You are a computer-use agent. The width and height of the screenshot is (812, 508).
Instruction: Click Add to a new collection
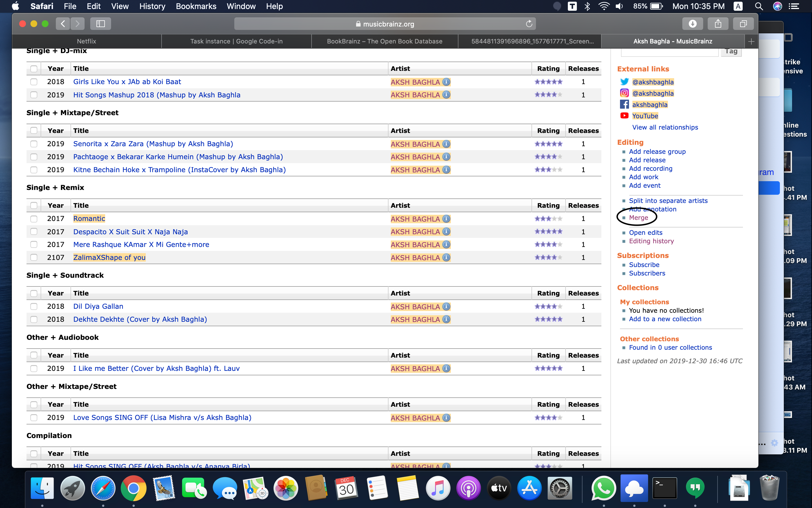[x=665, y=319]
